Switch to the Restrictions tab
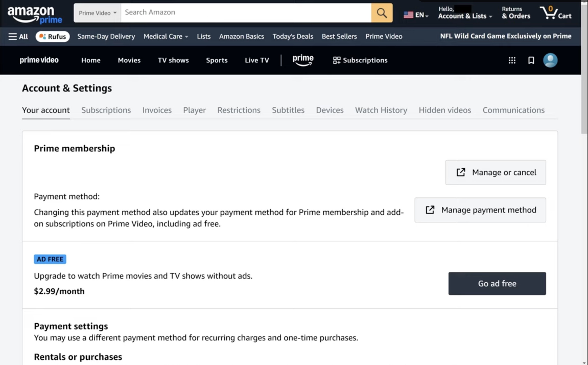Viewport: 588px width, 365px height. tap(239, 110)
